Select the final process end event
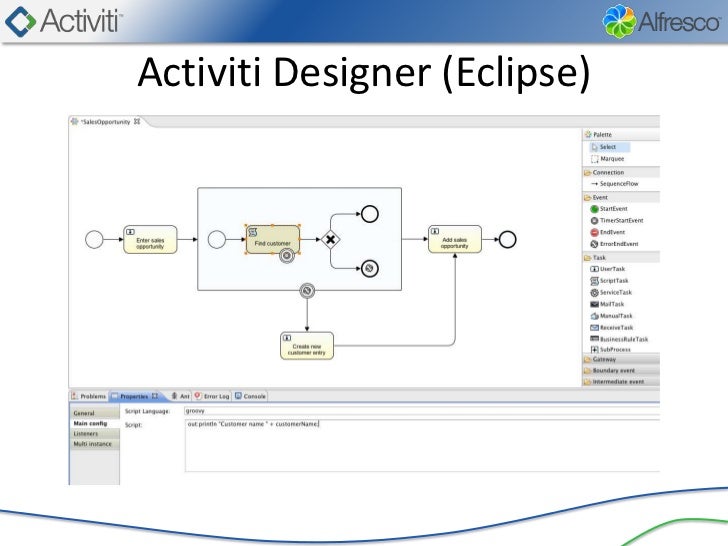The image size is (728, 546). coord(507,240)
